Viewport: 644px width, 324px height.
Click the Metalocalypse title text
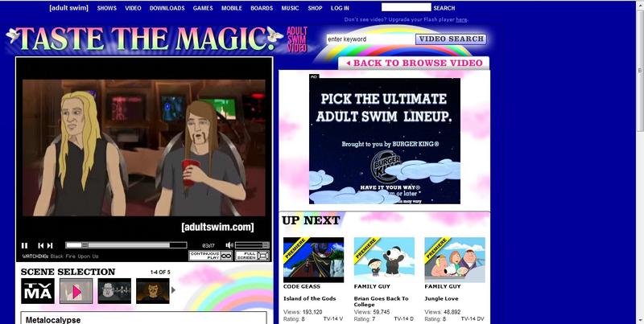[53, 320]
